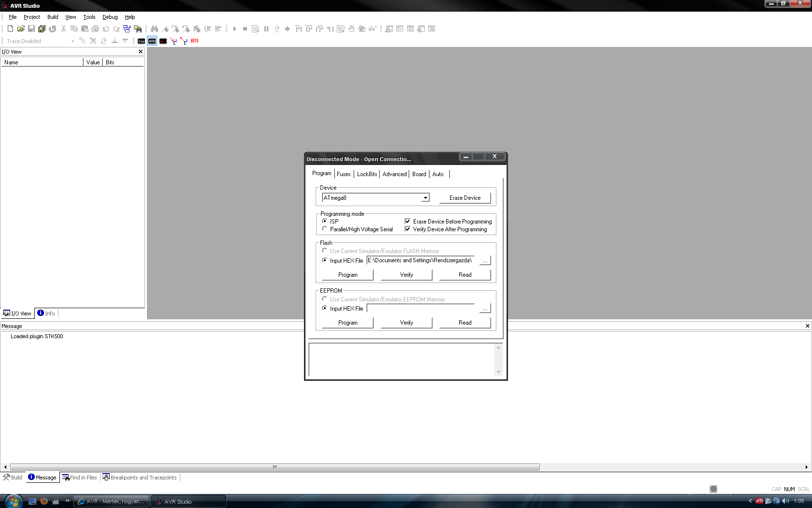The width and height of the screenshot is (812, 508).
Task: Click the Con connect chip icon
Action: tap(141, 41)
